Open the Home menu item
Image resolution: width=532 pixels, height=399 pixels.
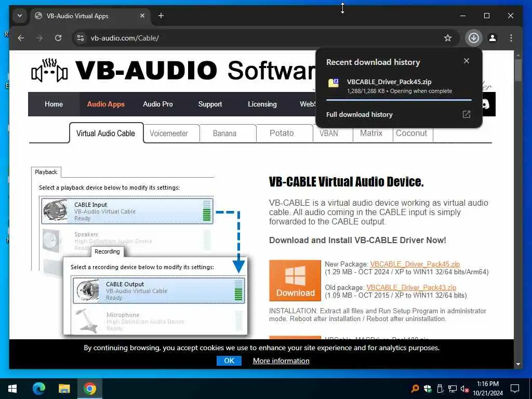coord(54,104)
